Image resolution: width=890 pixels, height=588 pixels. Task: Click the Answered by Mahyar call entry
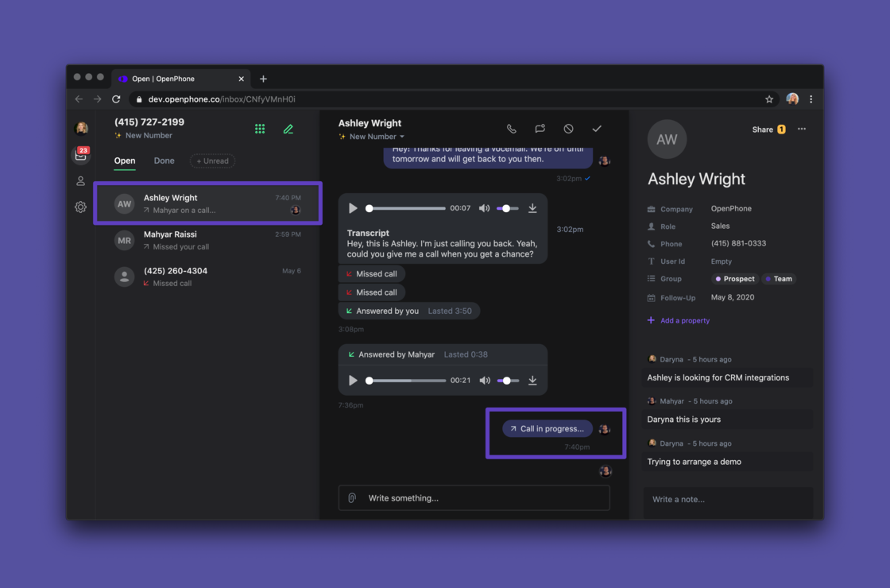point(443,354)
